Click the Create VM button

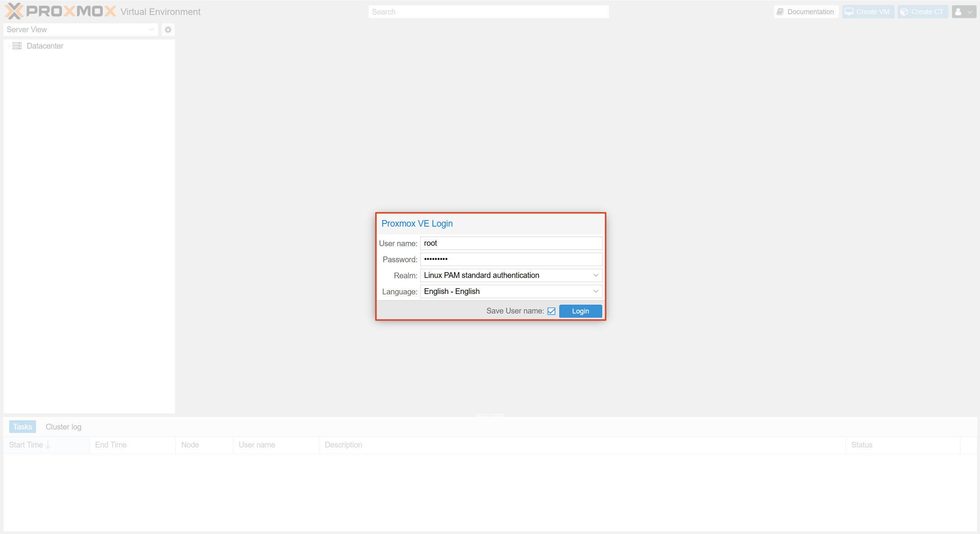(868, 12)
